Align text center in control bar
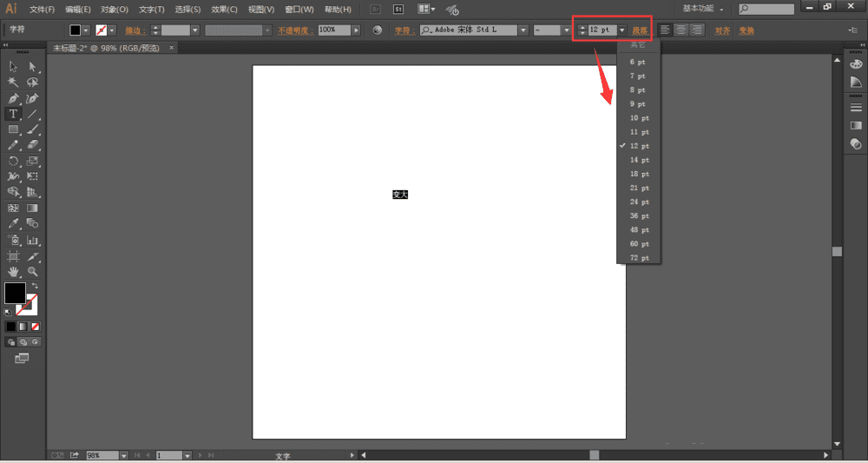868x463 pixels. (681, 30)
